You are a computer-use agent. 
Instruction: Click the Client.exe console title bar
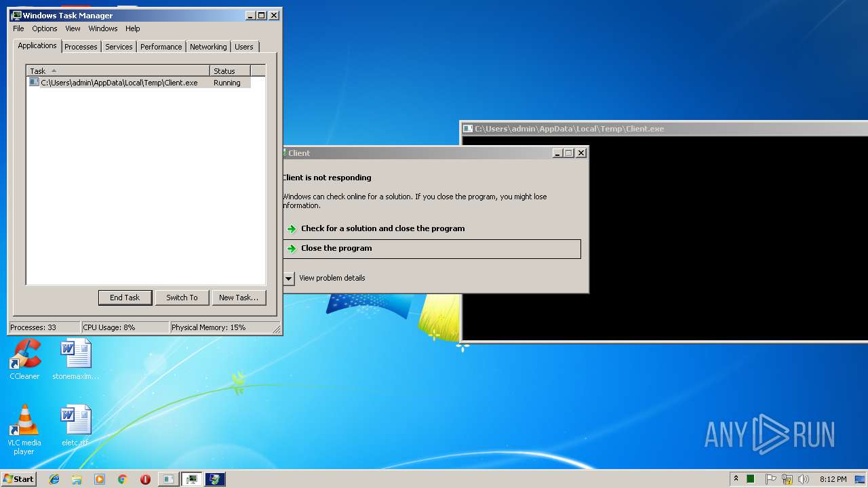pos(665,128)
